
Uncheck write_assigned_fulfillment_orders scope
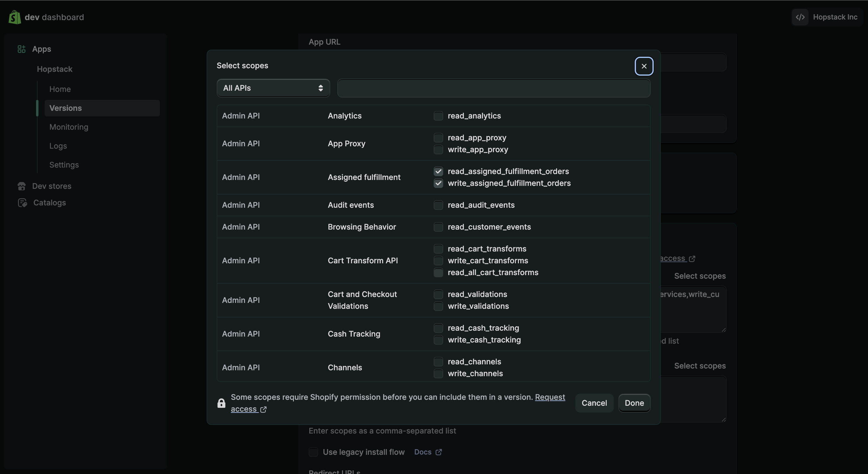point(438,183)
